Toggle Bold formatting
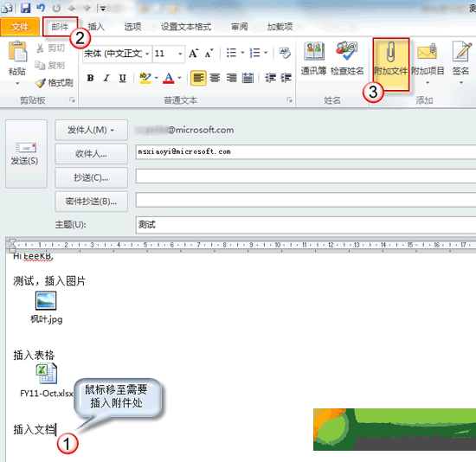Screen dimensions: 476x462 point(90,78)
